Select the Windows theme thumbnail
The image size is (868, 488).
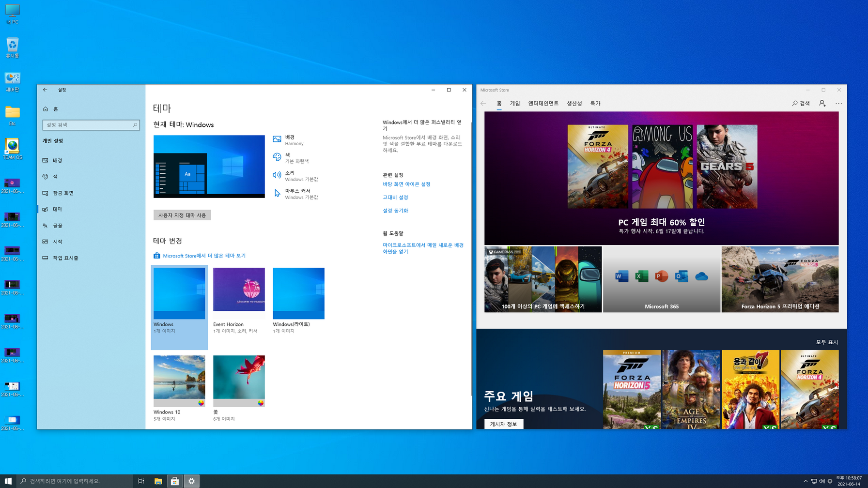[x=179, y=293]
